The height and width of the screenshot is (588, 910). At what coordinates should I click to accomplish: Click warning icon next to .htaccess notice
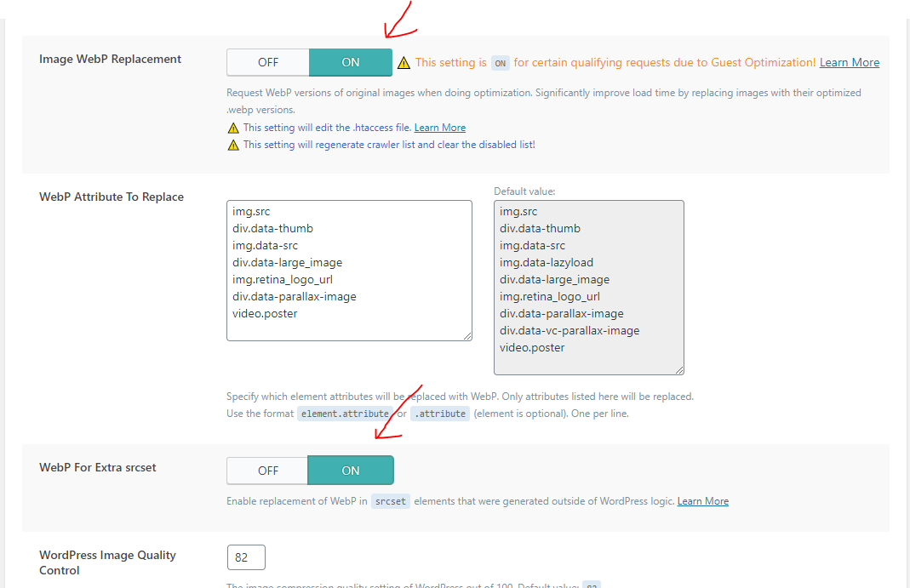[x=233, y=128]
